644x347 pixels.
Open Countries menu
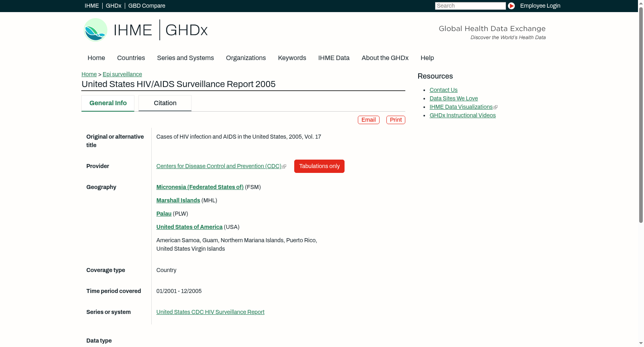click(x=131, y=58)
